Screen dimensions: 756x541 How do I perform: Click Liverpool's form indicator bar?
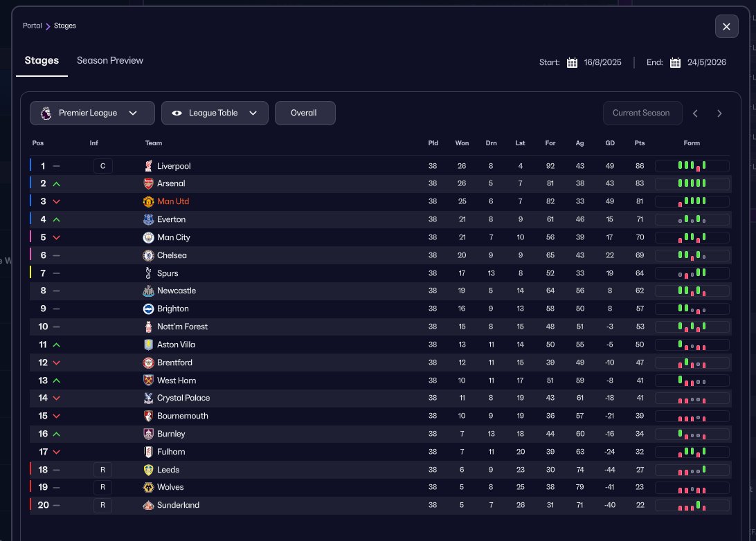[692, 166]
